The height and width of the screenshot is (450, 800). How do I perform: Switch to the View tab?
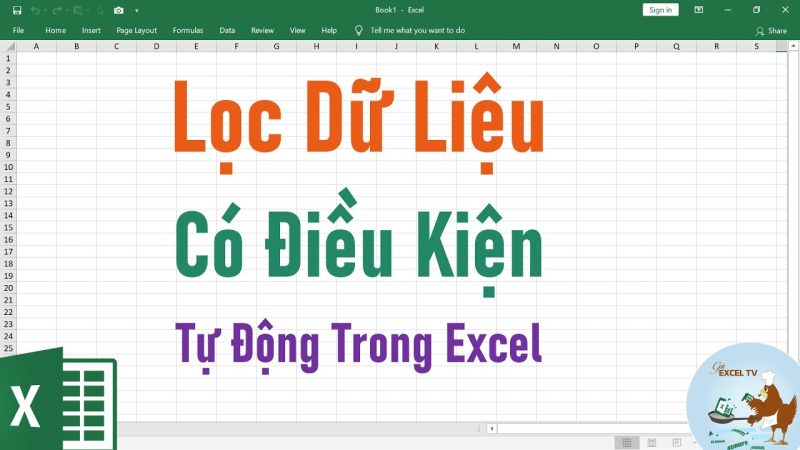[297, 30]
